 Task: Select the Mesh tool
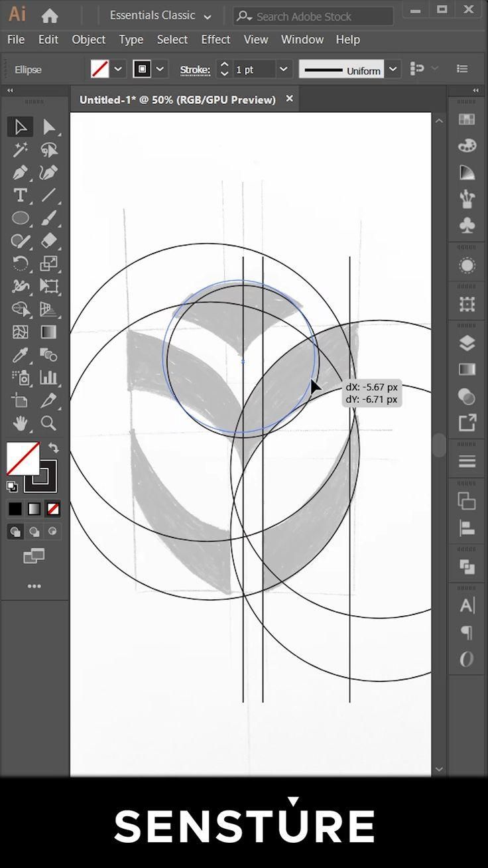click(21, 332)
